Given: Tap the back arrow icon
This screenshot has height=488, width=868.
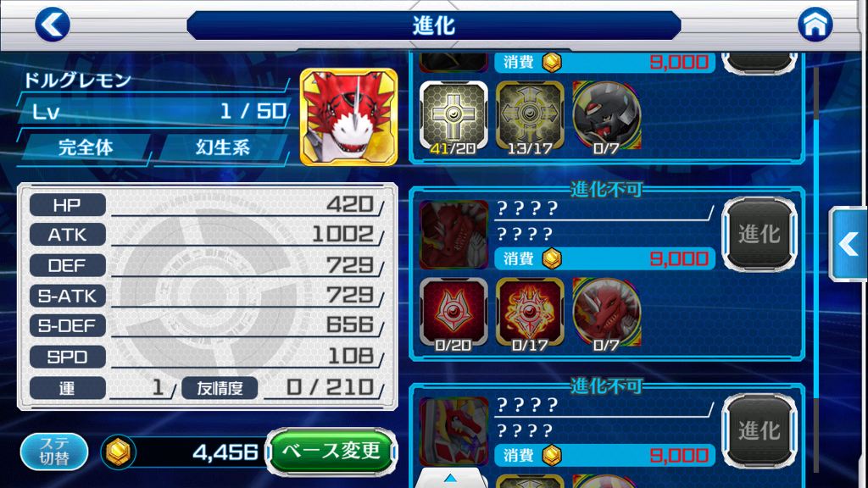Looking at the screenshot, I should [52, 25].
